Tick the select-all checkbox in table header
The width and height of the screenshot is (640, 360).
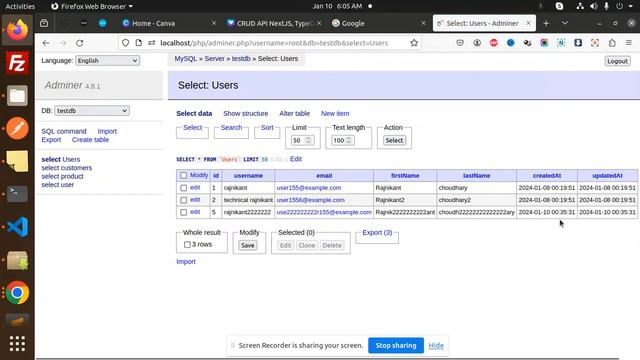tap(183, 175)
